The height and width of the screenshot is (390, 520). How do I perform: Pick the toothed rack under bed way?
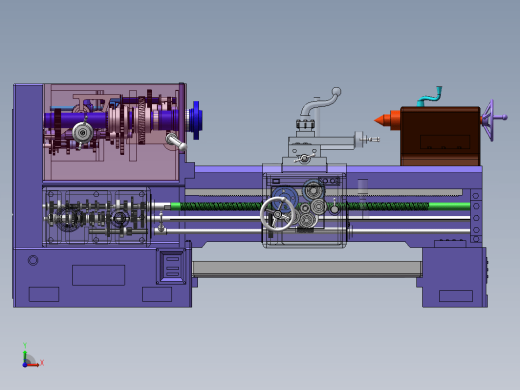(324, 192)
